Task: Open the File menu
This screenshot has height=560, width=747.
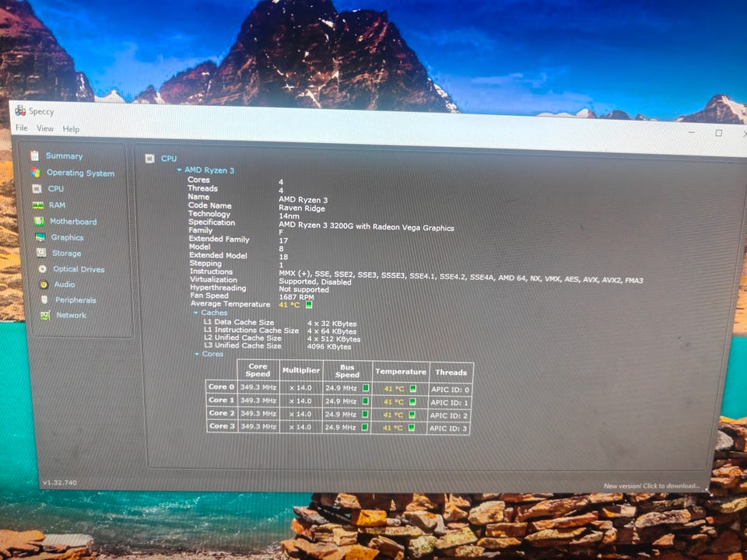Action: click(22, 128)
